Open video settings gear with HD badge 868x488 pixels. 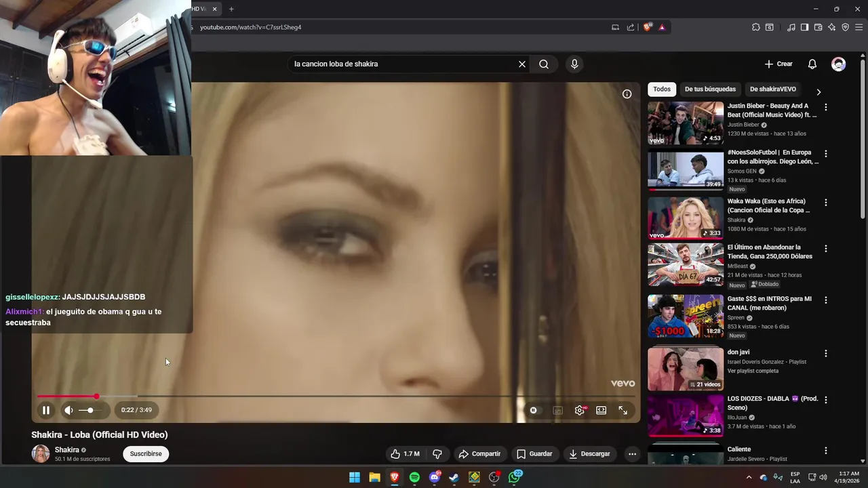pos(580,410)
